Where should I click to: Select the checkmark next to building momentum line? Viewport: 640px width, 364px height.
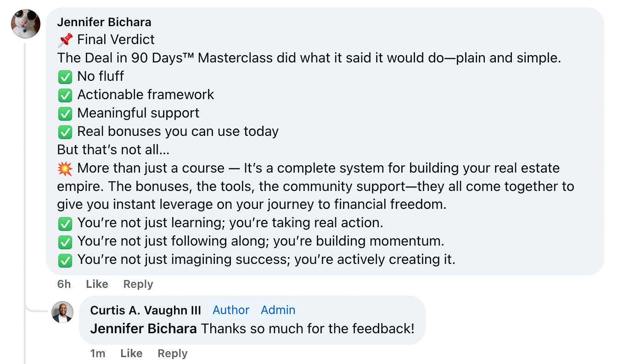coord(65,242)
